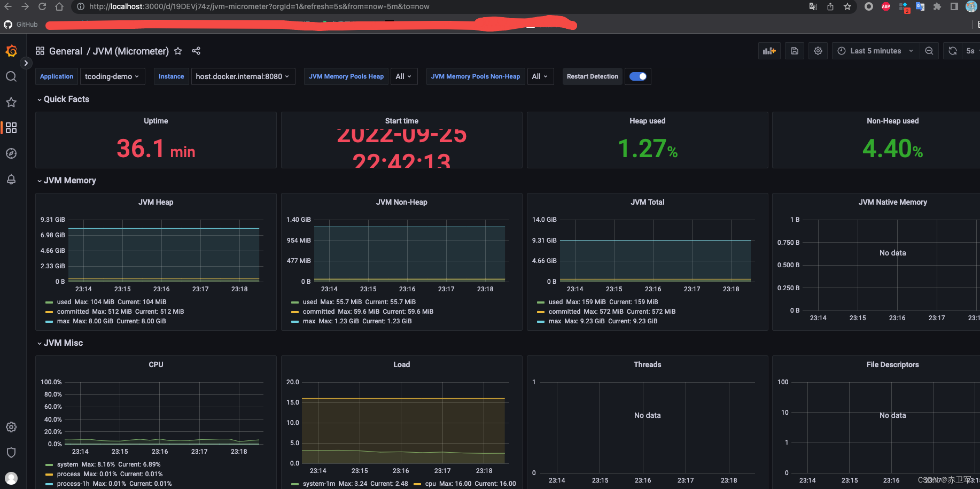980x489 pixels.
Task: Open the JVM Memory Pools Non-Heap All dropdown
Action: (540, 76)
